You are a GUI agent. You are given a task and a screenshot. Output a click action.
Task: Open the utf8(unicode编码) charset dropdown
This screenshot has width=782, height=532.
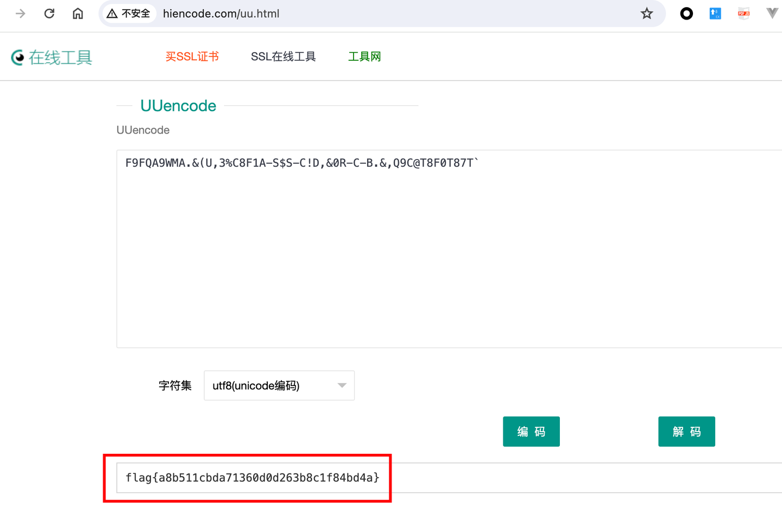[279, 385]
